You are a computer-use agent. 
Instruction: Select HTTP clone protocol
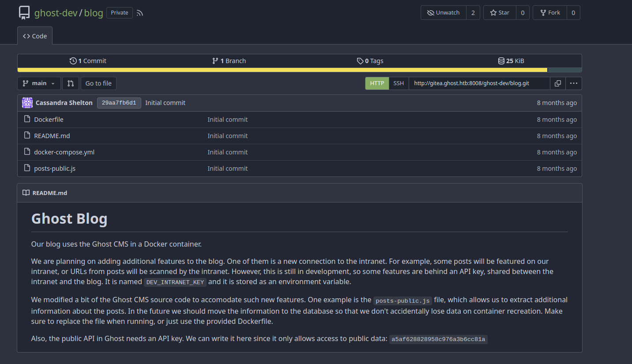pyautogui.click(x=377, y=83)
